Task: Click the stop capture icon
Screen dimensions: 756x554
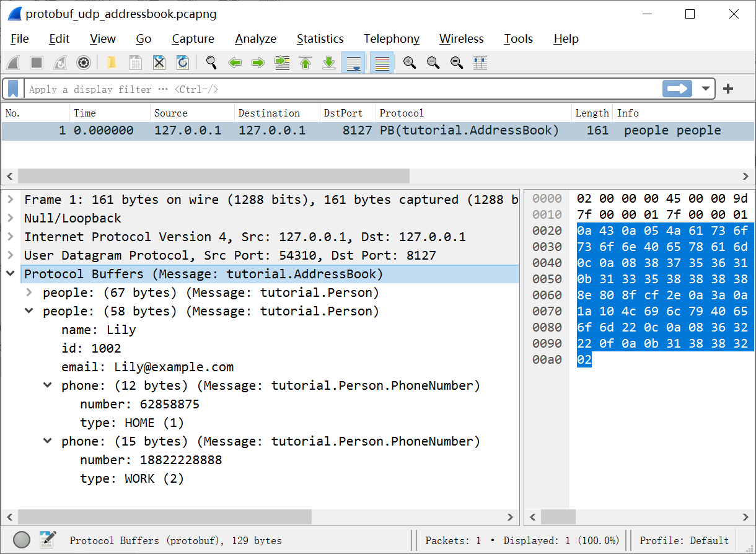Action: (36, 62)
